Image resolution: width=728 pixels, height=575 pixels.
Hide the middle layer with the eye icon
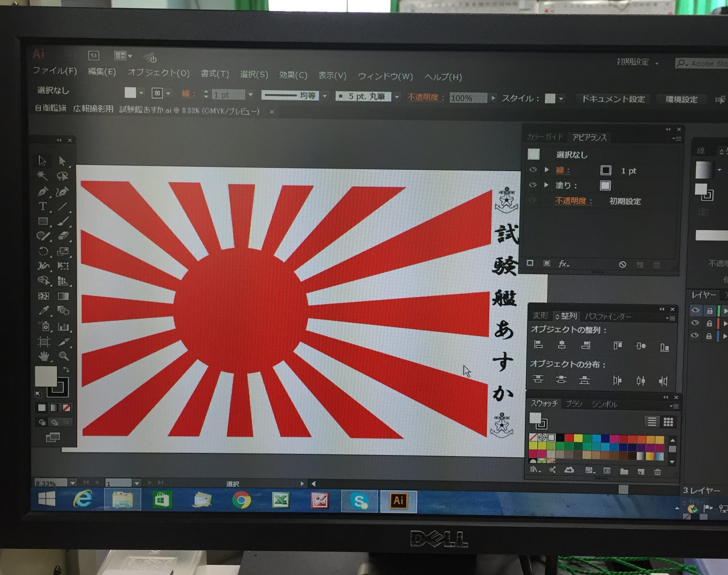[x=695, y=323]
